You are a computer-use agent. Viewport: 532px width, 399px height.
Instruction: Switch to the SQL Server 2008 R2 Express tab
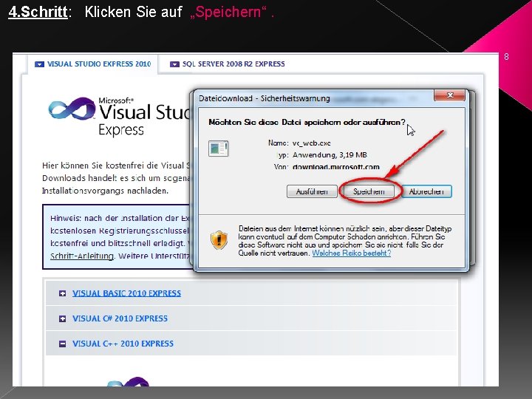[228, 64]
